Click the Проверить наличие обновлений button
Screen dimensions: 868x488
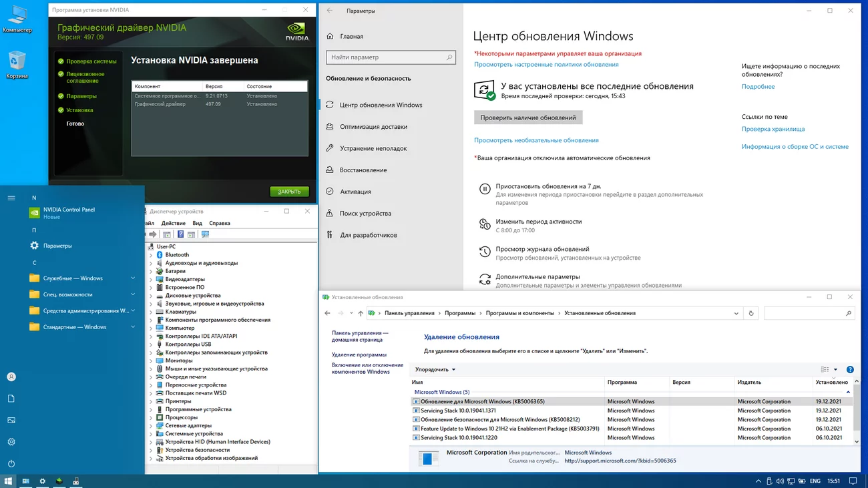coord(528,117)
